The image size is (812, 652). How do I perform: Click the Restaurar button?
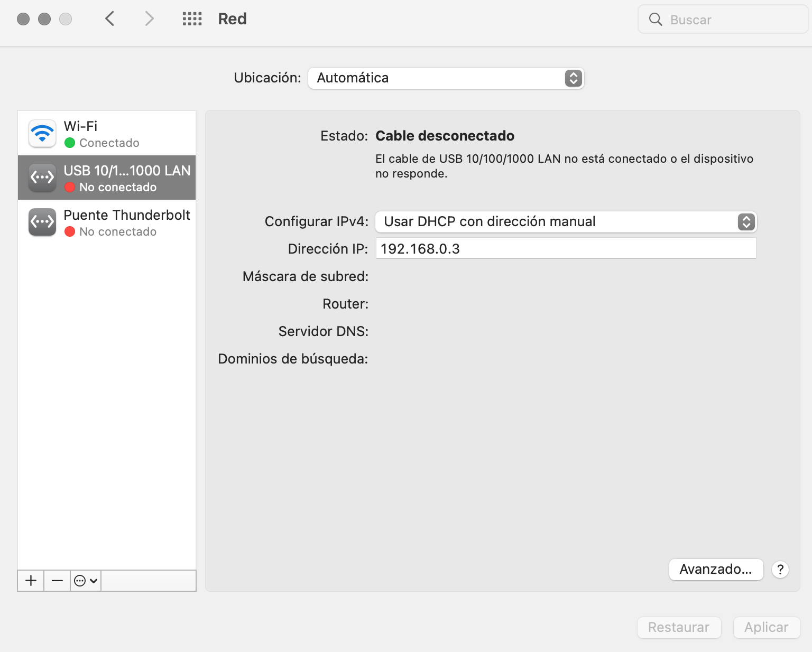tap(679, 627)
